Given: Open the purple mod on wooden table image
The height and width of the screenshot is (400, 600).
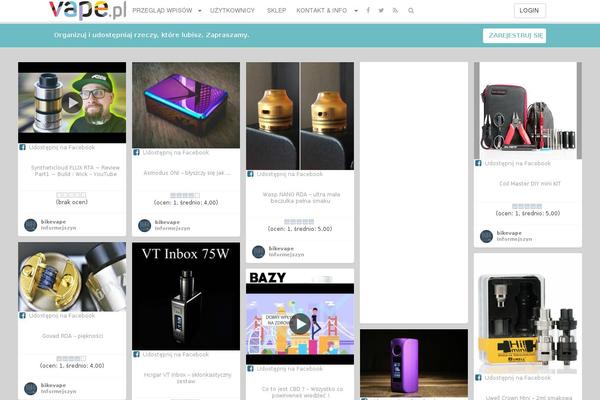Looking at the screenshot, I should tap(414, 363).
